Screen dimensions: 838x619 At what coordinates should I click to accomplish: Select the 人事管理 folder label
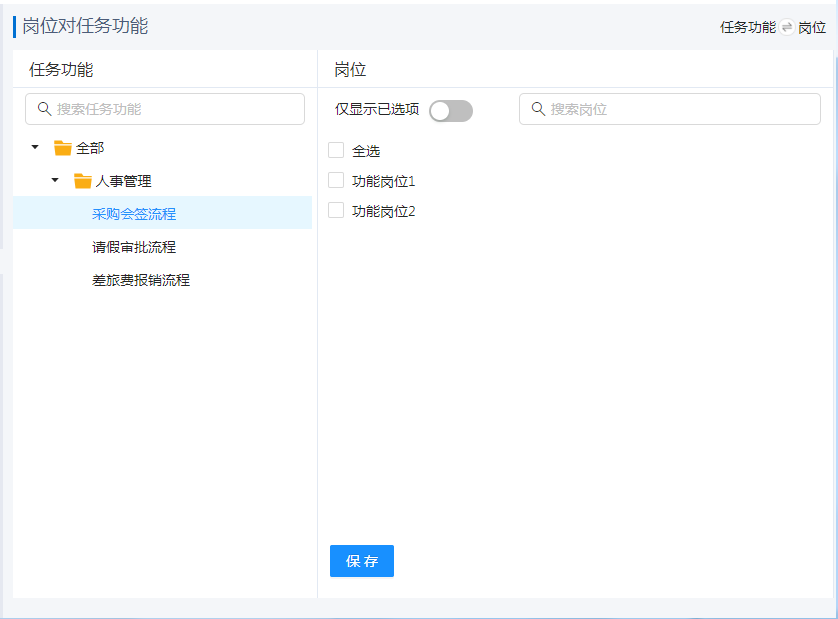[124, 181]
